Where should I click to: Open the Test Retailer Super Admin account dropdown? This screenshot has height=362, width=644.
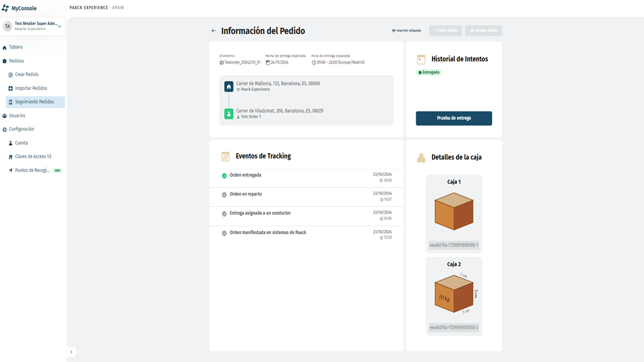[59, 26]
